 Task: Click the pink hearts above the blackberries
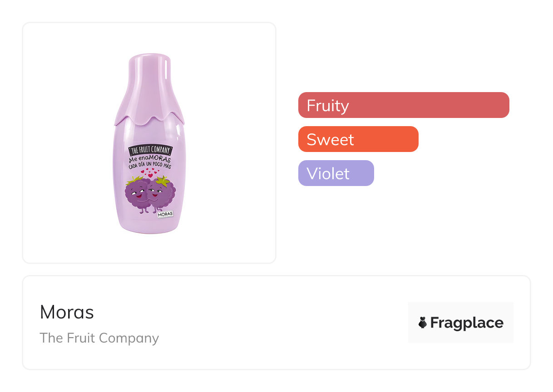(x=150, y=173)
